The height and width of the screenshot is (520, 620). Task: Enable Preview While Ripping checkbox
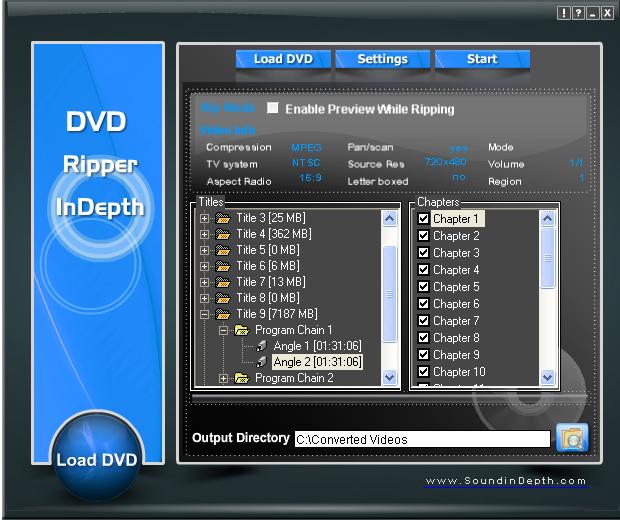pyautogui.click(x=272, y=108)
